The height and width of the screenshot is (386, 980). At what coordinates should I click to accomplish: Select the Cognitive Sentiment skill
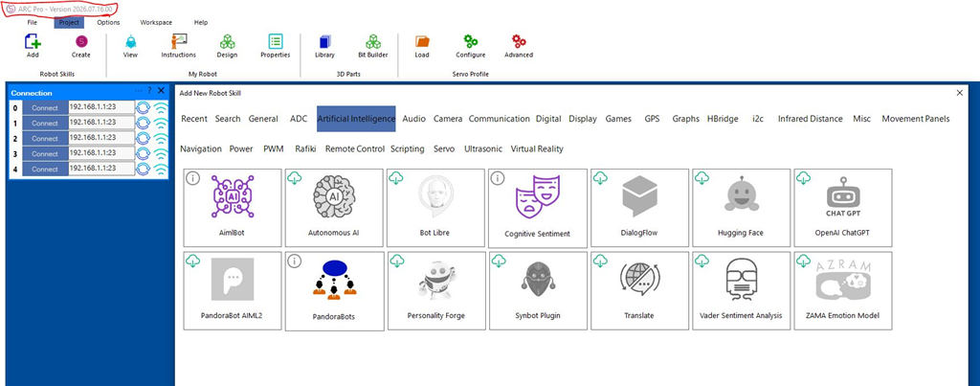538,209
